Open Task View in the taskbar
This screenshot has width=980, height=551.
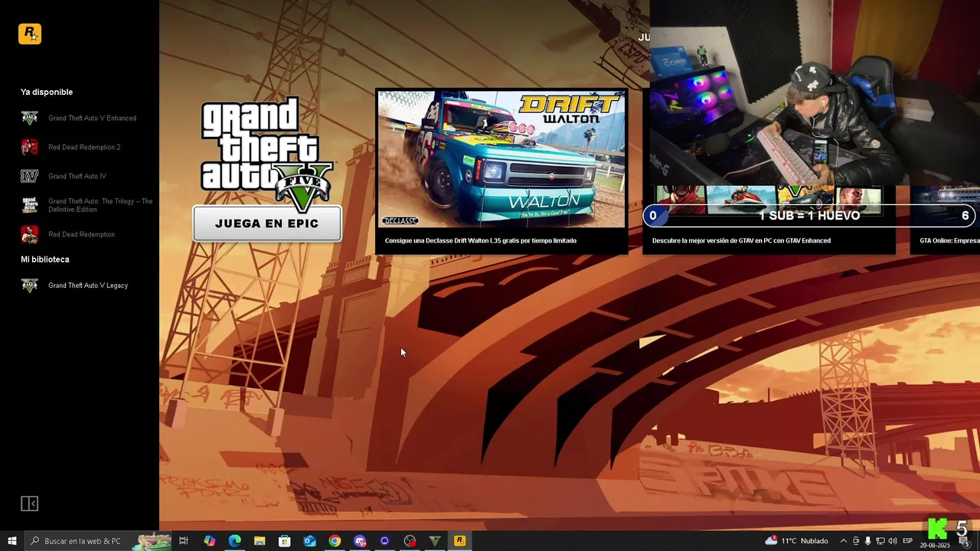184,541
